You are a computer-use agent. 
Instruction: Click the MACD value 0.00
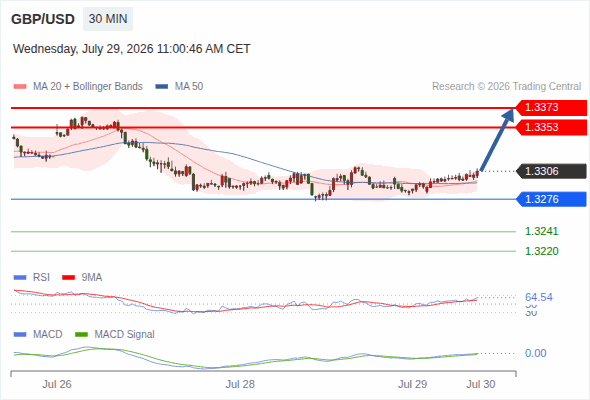tap(535, 353)
